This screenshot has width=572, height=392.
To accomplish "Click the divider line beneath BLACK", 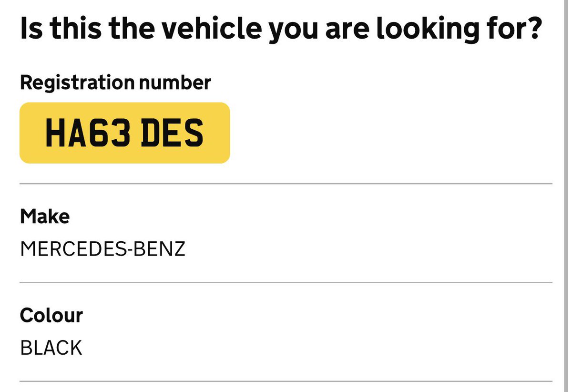I will (286, 381).
